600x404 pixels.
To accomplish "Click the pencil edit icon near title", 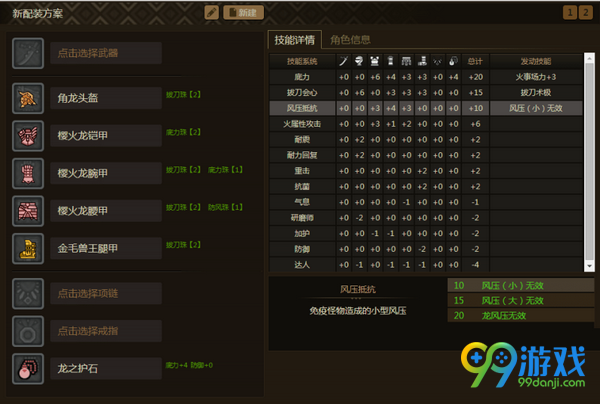I will pyautogui.click(x=212, y=13).
